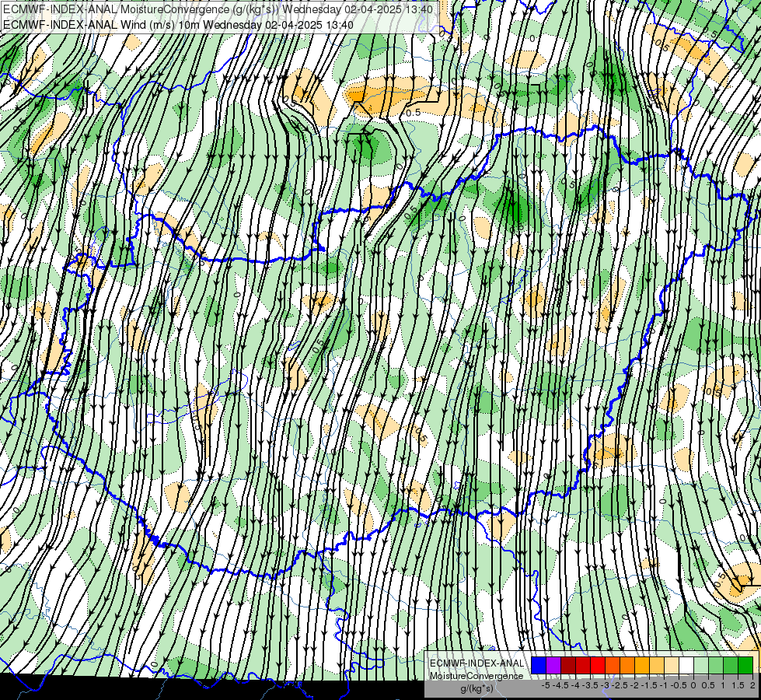Click the legend swatch between 1 and 1.5
The width and height of the screenshot is (761, 700).
[x=716, y=665]
